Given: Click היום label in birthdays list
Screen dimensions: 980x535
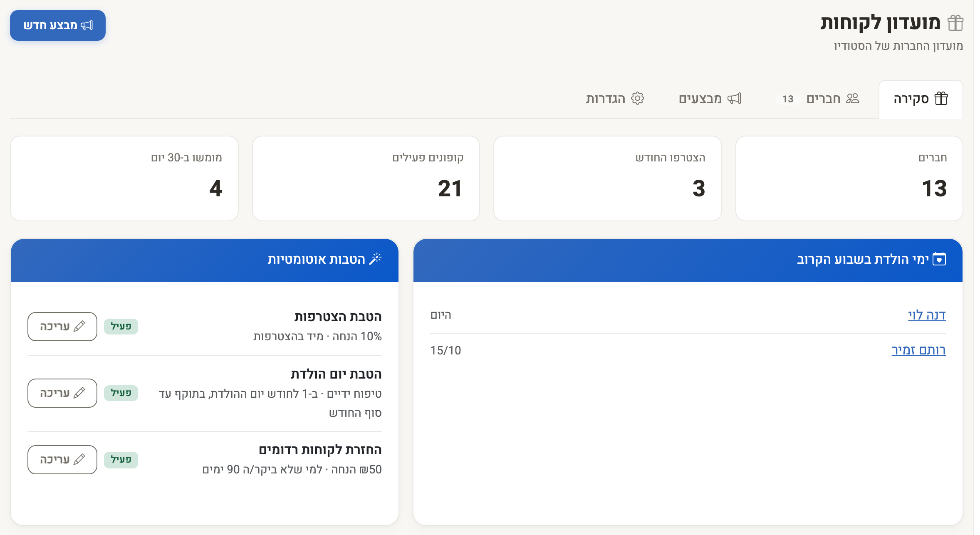Looking at the screenshot, I should point(441,315).
